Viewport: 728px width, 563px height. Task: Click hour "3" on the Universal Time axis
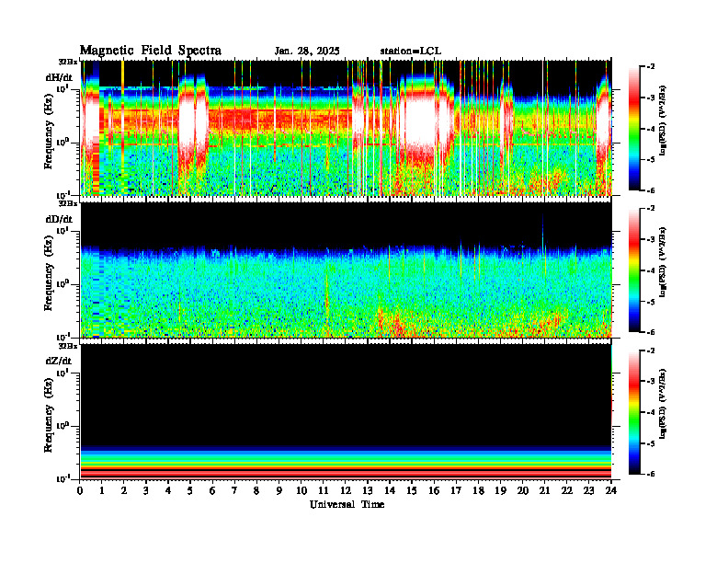pyautogui.click(x=146, y=490)
